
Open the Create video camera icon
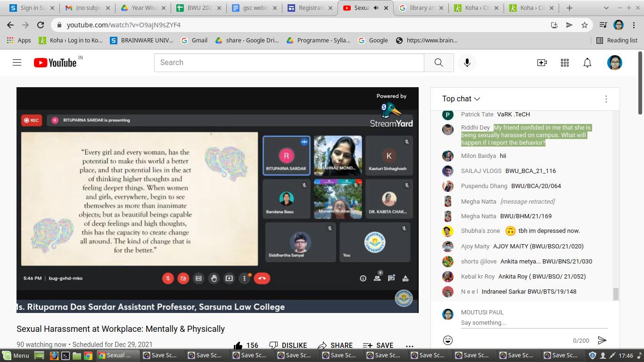click(x=542, y=63)
